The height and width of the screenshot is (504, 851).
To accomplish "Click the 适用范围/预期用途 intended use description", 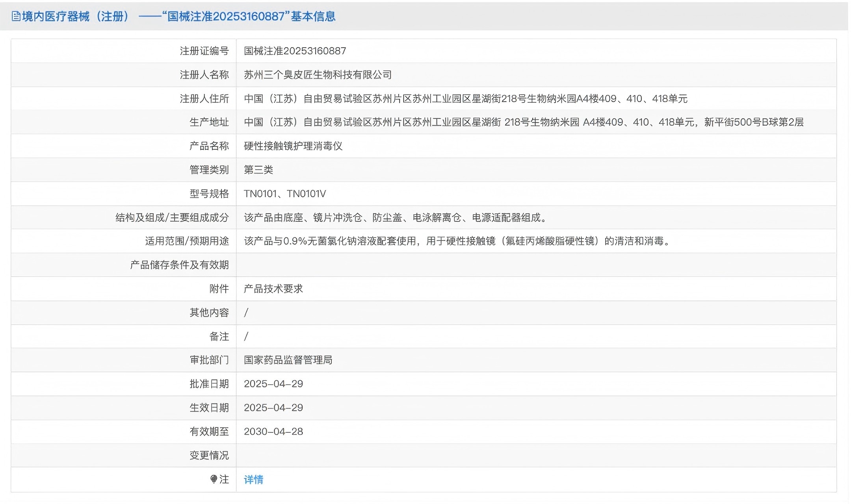I will click(x=457, y=241).
